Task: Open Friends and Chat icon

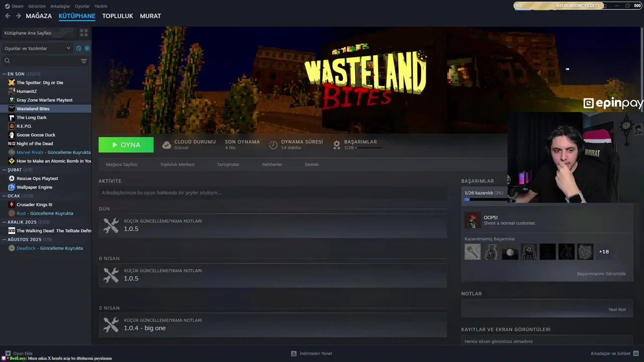Action: [636, 353]
